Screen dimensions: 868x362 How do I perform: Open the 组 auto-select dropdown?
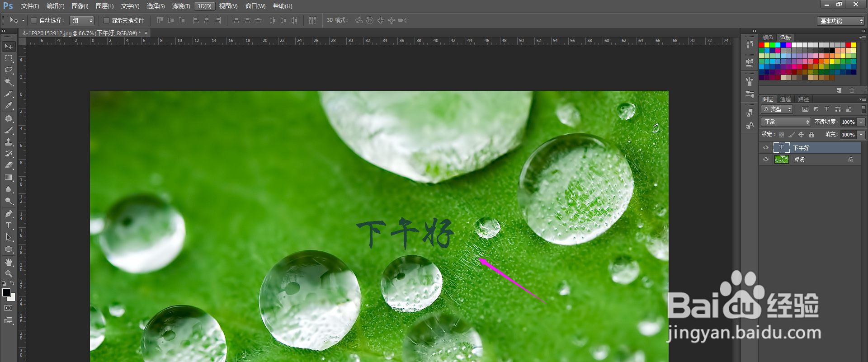pos(82,20)
